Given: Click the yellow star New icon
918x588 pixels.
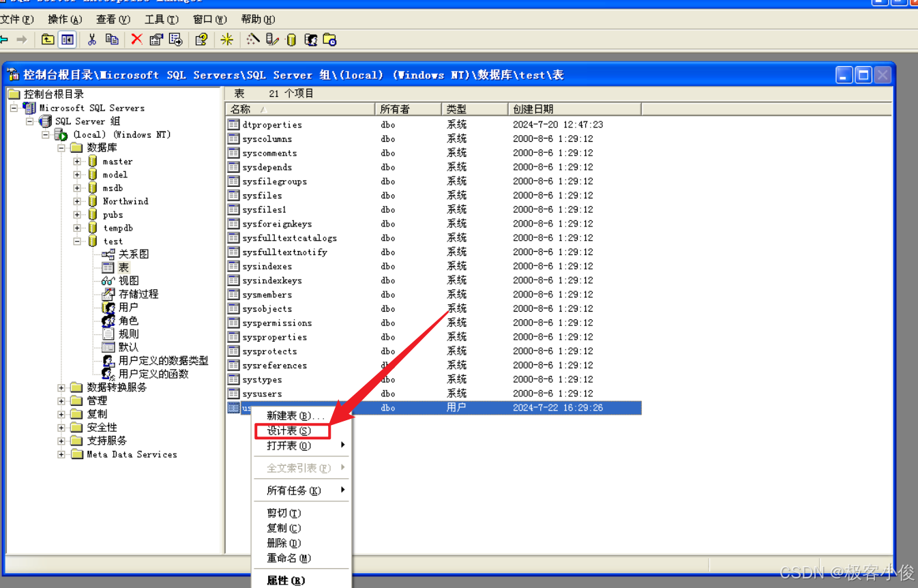Looking at the screenshot, I should pos(227,40).
